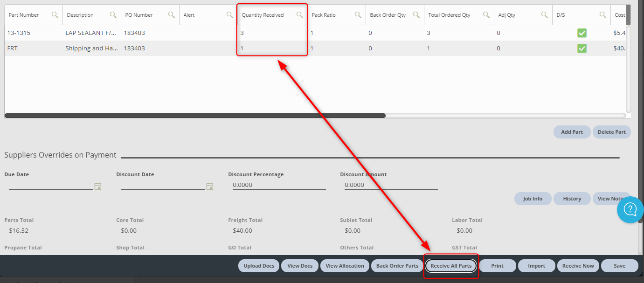The height and width of the screenshot is (283, 644).
Task: Click Pack Ratio search magnifier
Action: click(x=358, y=15)
